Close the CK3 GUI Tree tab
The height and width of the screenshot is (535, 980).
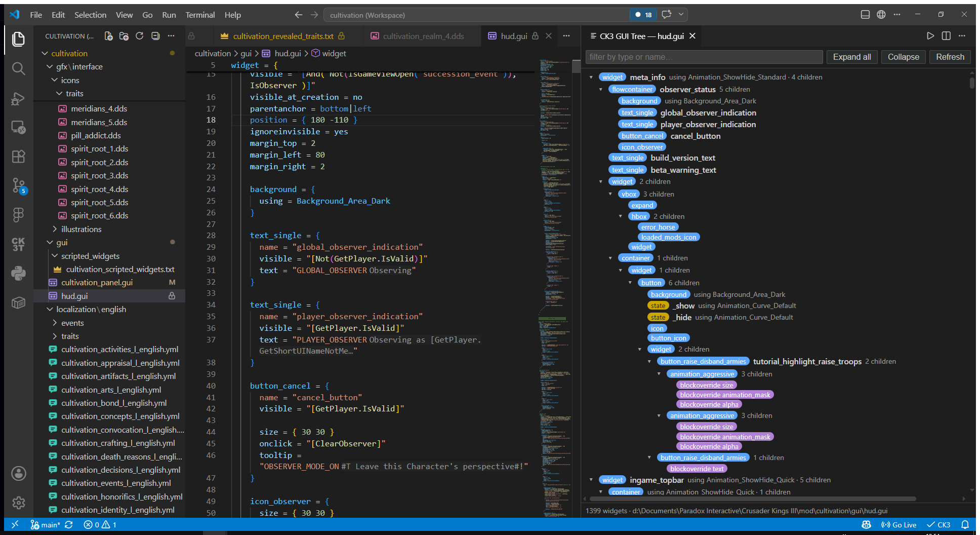tap(692, 36)
